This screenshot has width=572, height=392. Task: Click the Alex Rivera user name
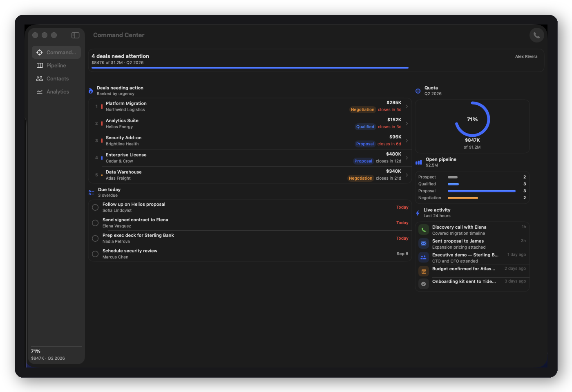tap(526, 56)
